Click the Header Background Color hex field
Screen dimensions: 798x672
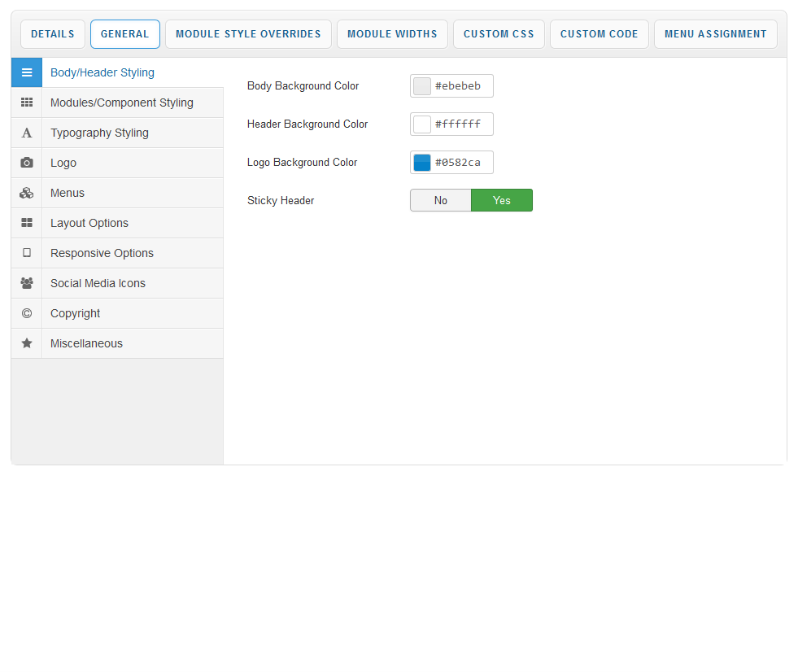point(460,124)
